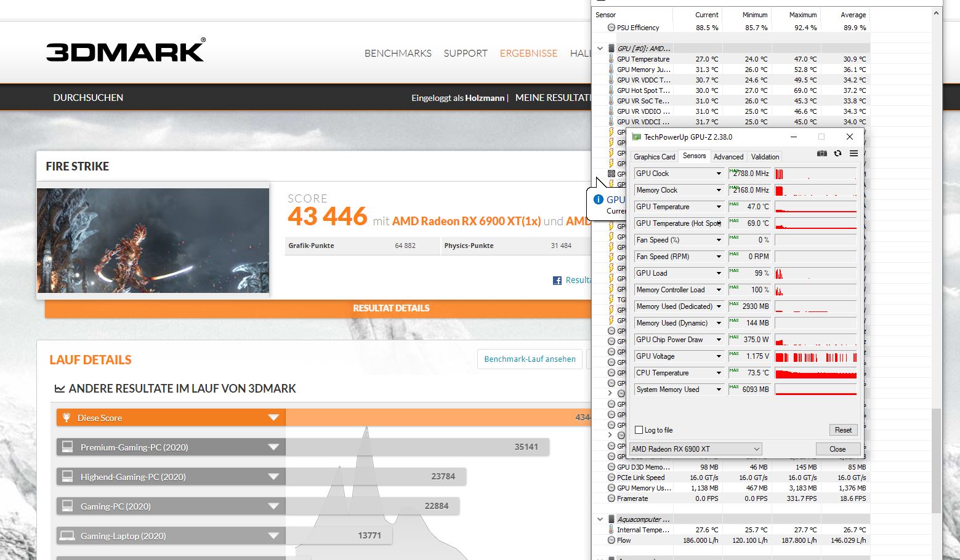This screenshot has height=560, width=960.
Task: Click the GPU-Z title bar app icon
Action: (x=637, y=137)
